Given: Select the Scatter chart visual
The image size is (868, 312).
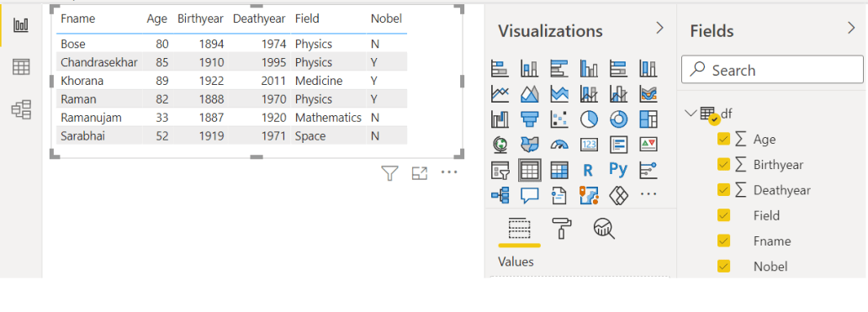Looking at the screenshot, I should click(559, 119).
